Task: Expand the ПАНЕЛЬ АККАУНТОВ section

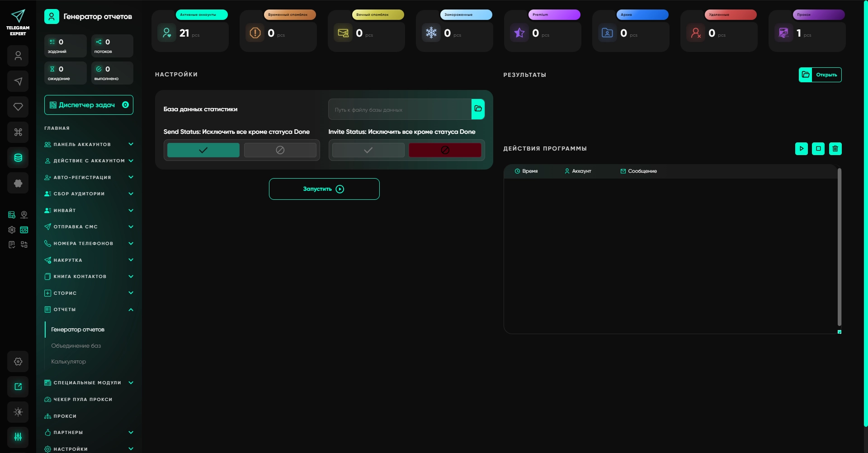Action: 89,144
